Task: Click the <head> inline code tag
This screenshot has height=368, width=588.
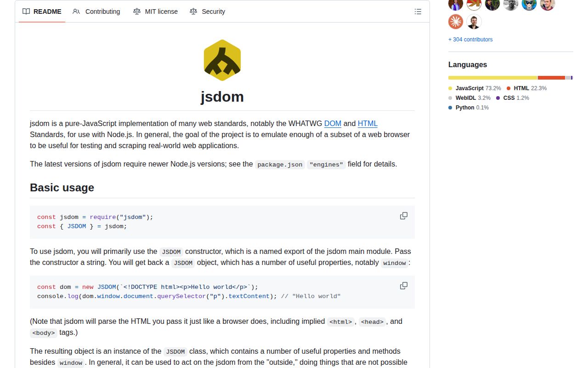Action: click(372, 322)
